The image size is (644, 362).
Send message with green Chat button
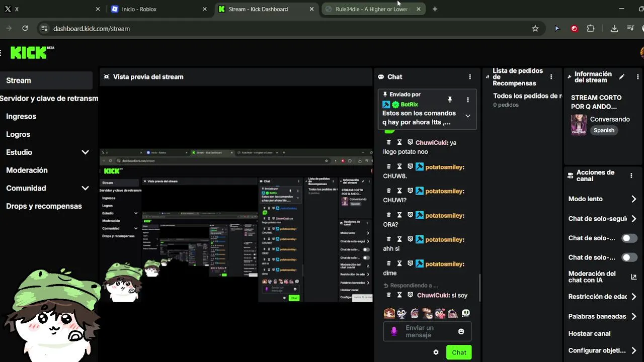coord(459,352)
